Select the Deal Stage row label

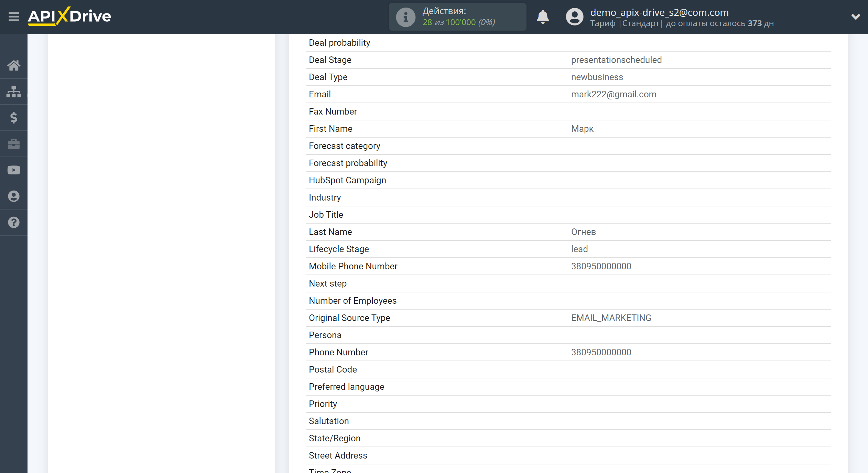(330, 60)
